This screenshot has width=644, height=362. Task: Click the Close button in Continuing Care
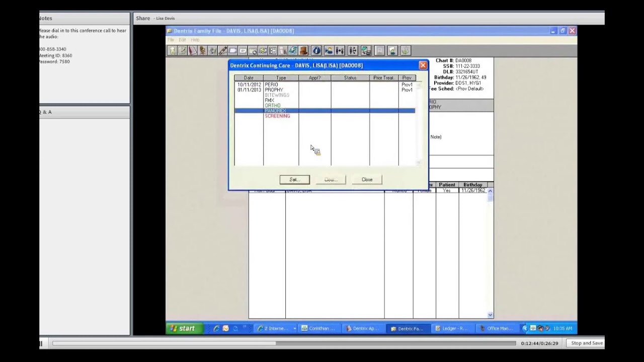[x=367, y=179]
